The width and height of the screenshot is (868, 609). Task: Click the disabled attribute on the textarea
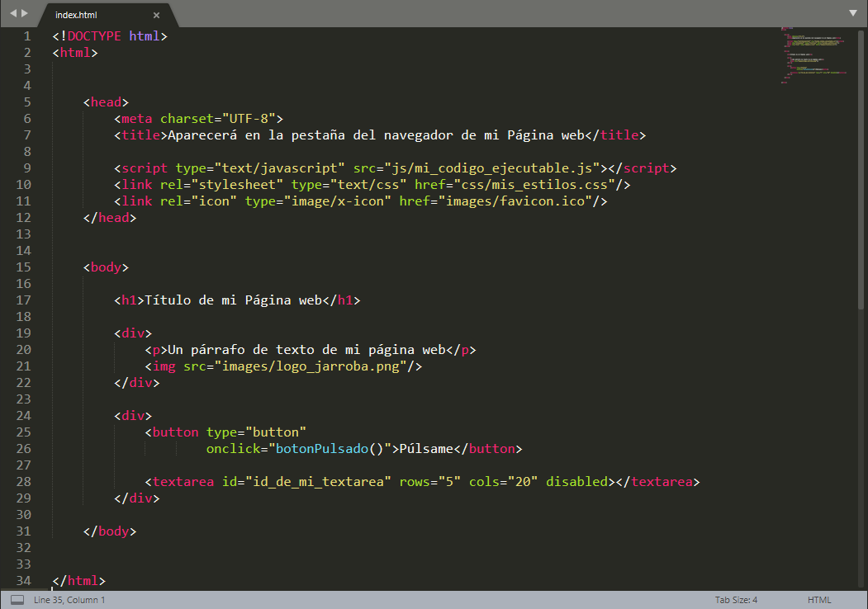576,481
